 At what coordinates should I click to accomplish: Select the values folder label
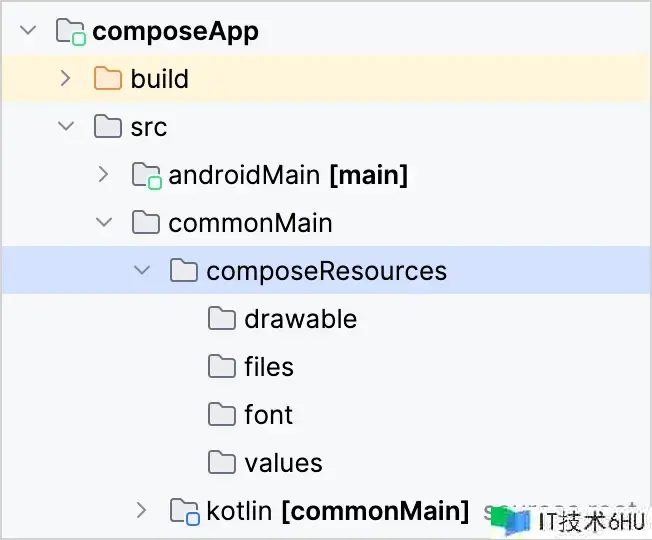(283, 463)
